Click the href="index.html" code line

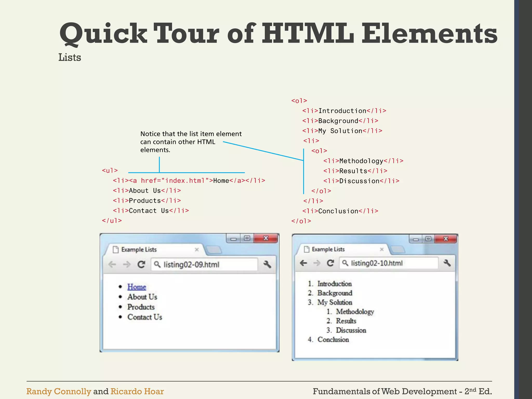189,181
